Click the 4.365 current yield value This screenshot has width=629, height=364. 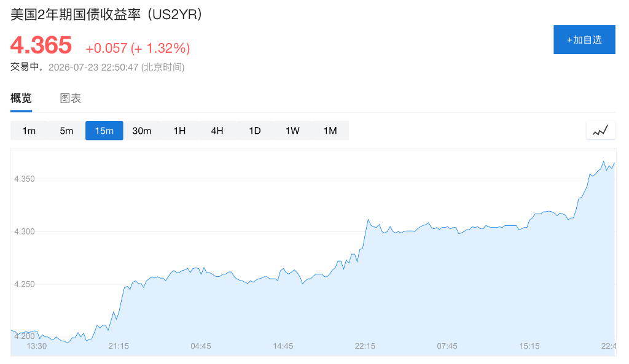pyautogui.click(x=41, y=45)
